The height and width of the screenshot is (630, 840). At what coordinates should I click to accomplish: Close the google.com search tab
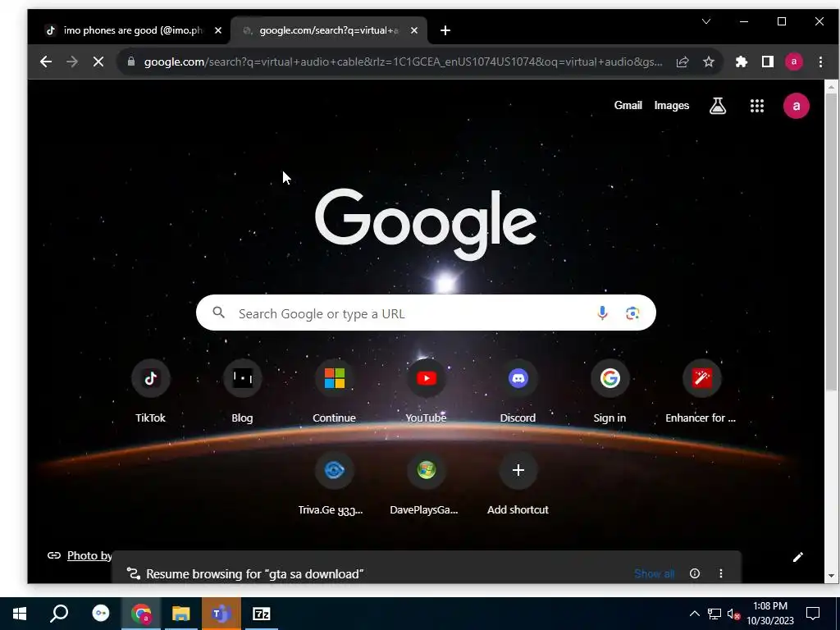(414, 30)
